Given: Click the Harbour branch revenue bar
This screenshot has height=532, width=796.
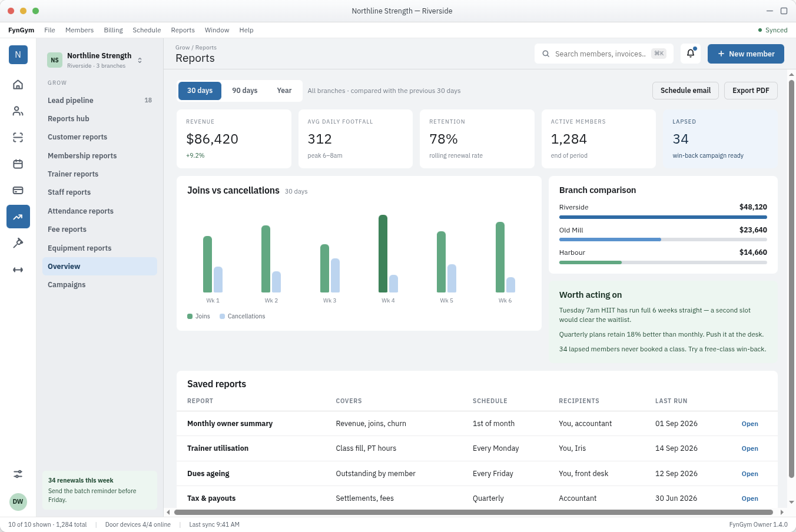Looking at the screenshot, I should tap(663, 262).
